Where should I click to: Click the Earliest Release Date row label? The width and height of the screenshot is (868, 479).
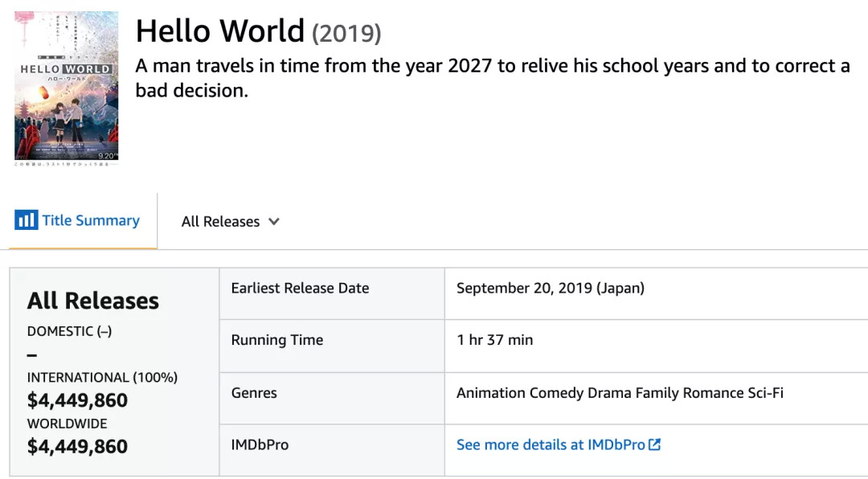[300, 288]
